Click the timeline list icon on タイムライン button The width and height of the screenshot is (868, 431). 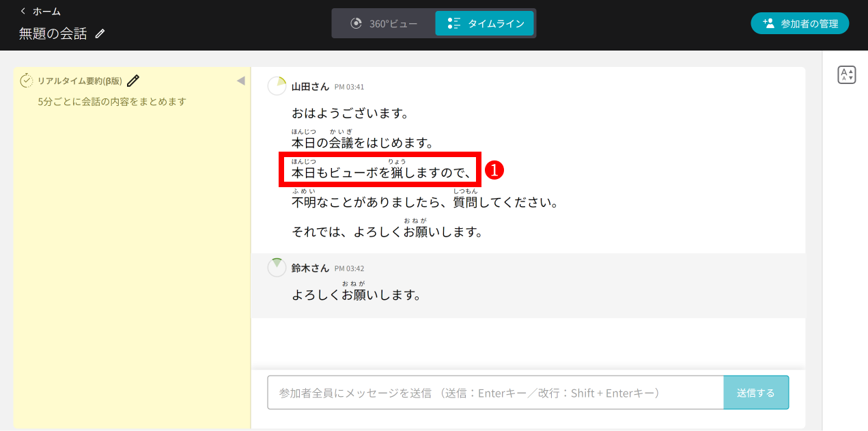tap(453, 22)
